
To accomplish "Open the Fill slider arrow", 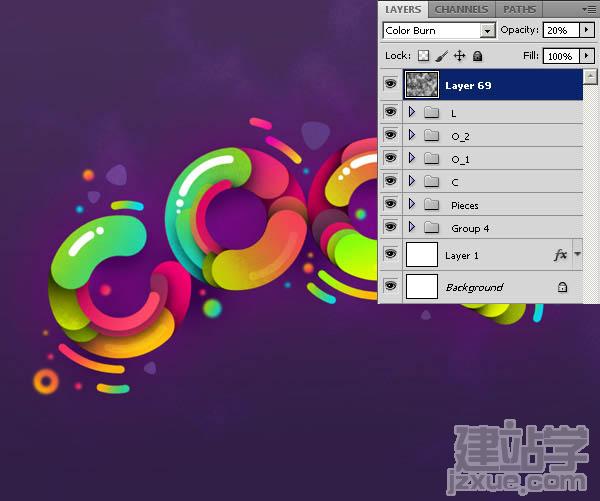I will pos(587,56).
